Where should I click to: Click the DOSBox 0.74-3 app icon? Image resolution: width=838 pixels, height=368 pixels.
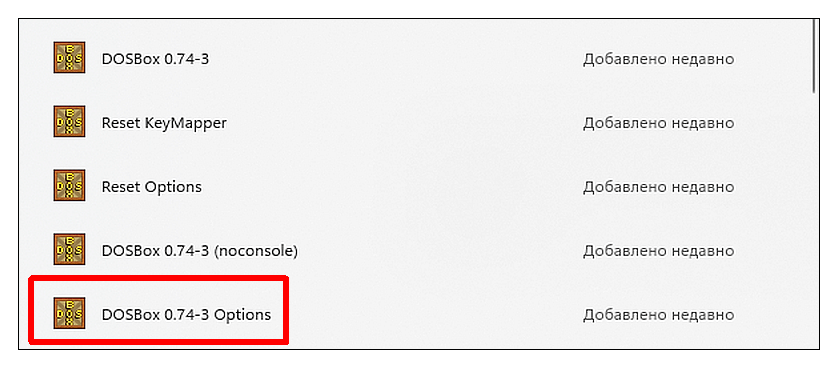coord(69,58)
